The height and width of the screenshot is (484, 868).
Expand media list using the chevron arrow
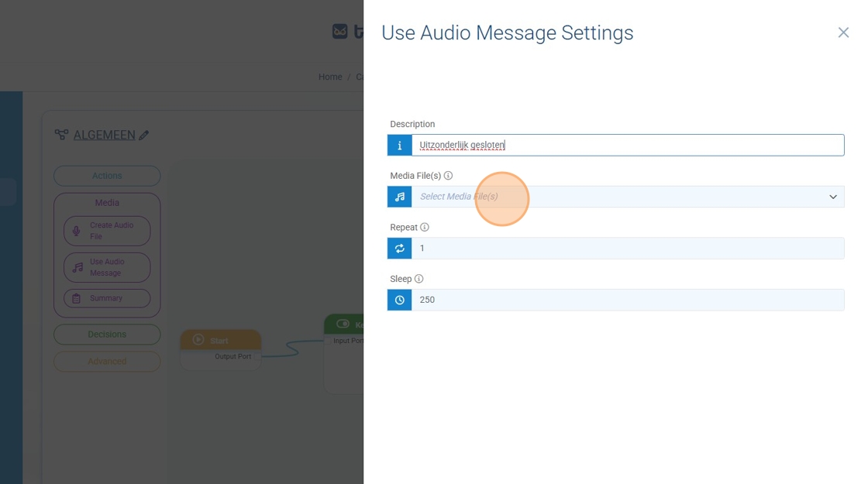coord(832,197)
